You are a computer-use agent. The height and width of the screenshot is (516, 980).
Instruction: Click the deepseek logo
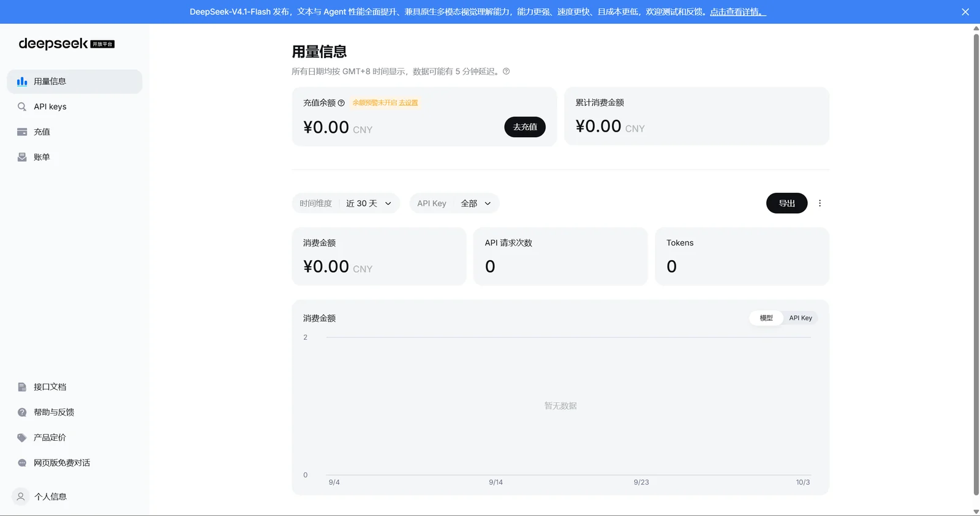(x=53, y=43)
